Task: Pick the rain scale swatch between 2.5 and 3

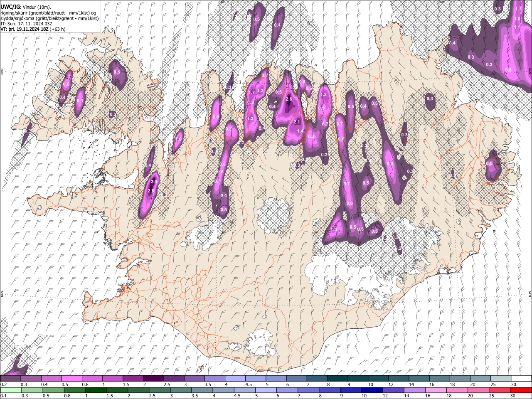Action: point(160,390)
